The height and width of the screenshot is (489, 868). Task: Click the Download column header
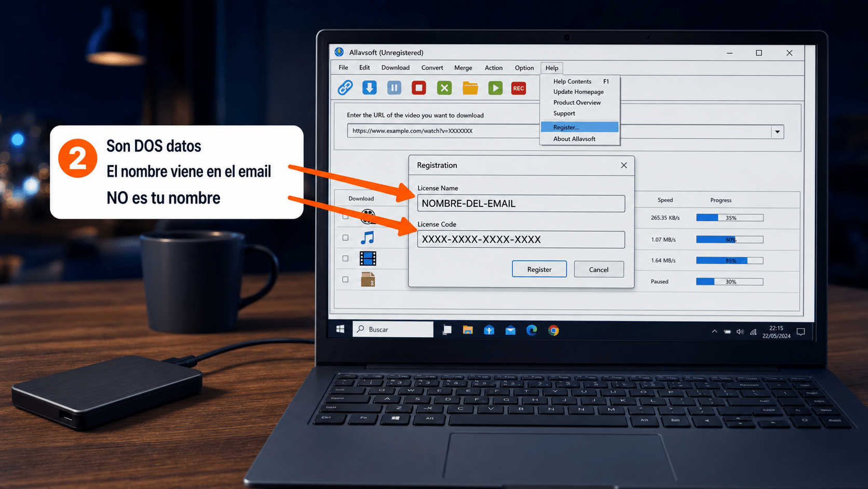pos(361,199)
